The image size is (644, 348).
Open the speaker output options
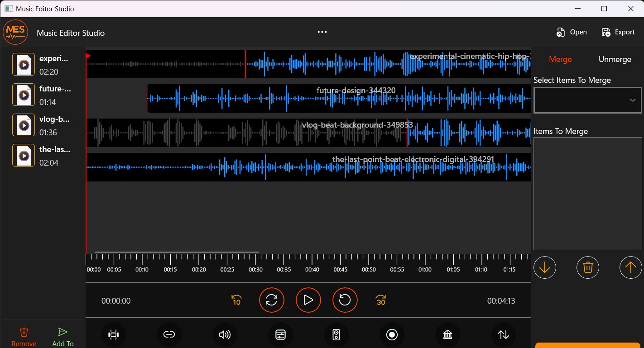[x=336, y=335]
